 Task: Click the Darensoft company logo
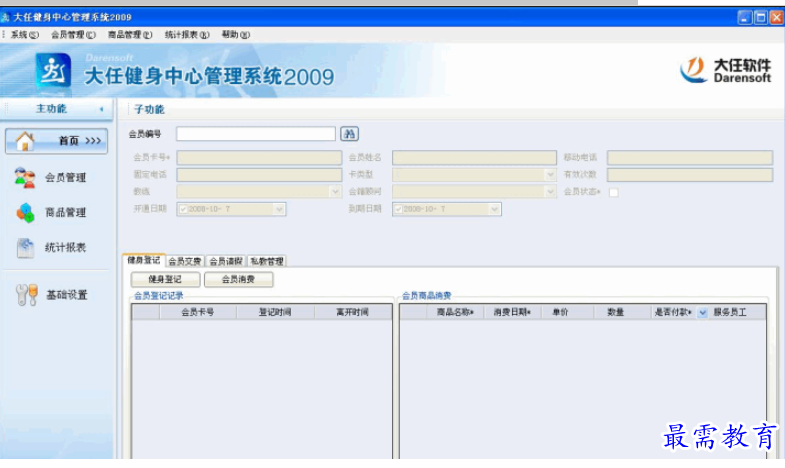(725, 70)
